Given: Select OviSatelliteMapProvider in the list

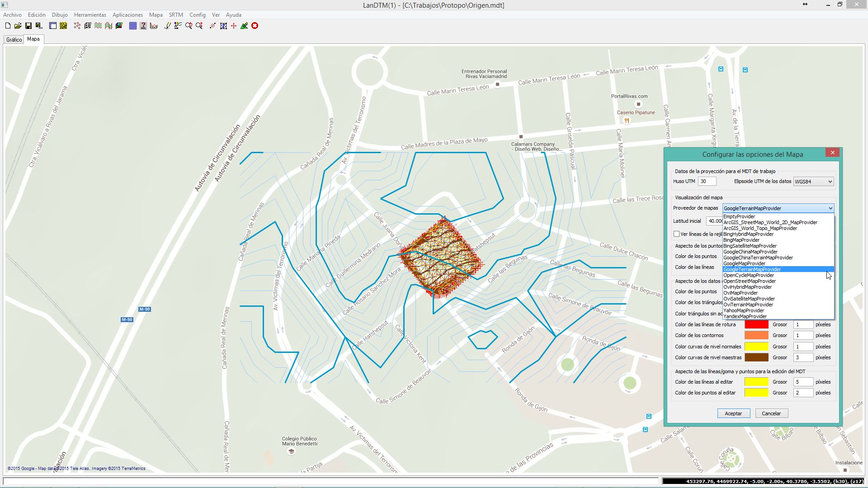Looking at the screenshot, I should pos(778,299).
